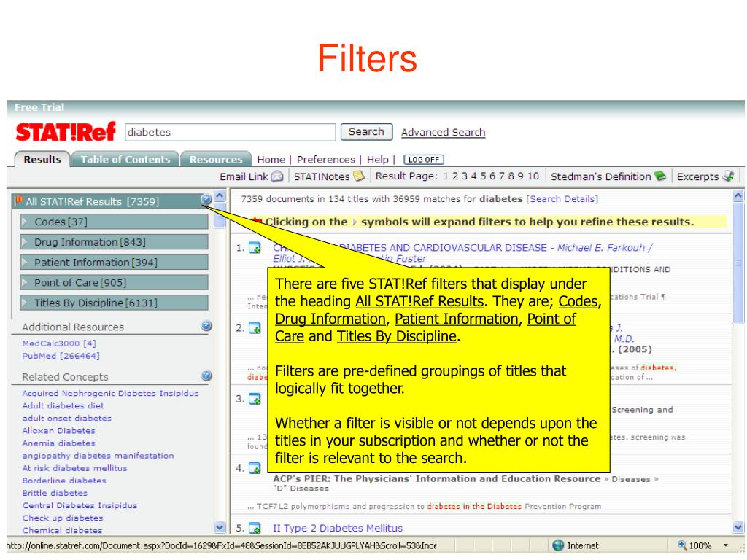Click left panel scrollbar up arrow
The height and width of the screenshot is (560, 747).
point(220,195)
